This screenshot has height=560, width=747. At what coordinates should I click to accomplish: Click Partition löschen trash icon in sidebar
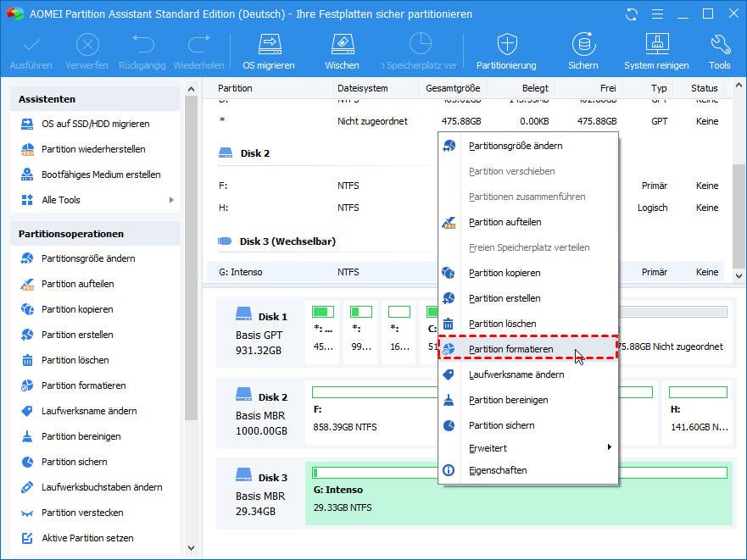point(27,360)
